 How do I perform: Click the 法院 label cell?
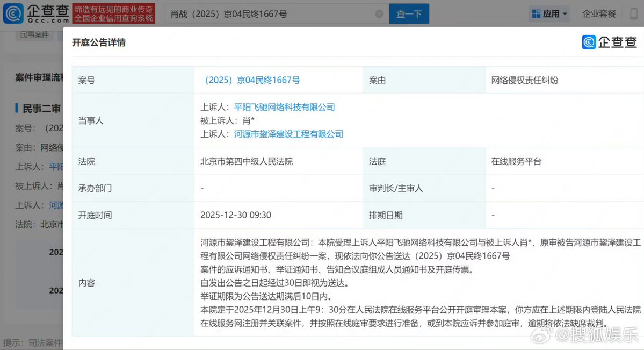(x=133, y=161)
